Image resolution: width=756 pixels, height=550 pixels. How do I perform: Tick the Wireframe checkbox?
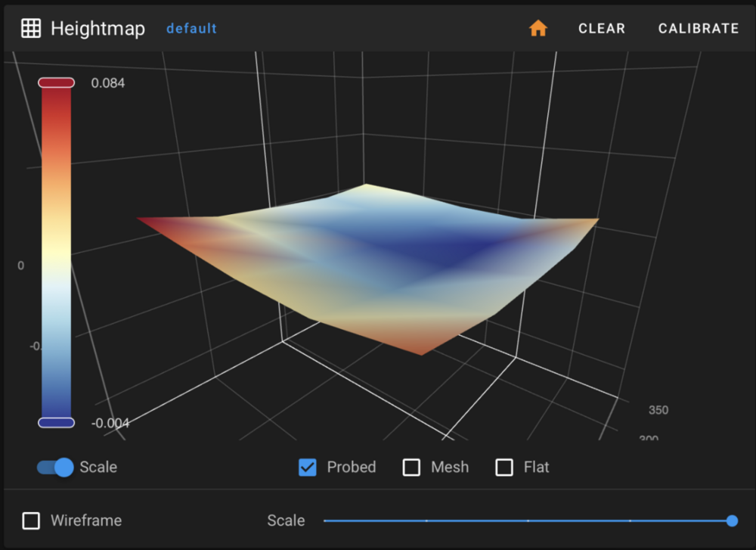(x=31, y=520)
